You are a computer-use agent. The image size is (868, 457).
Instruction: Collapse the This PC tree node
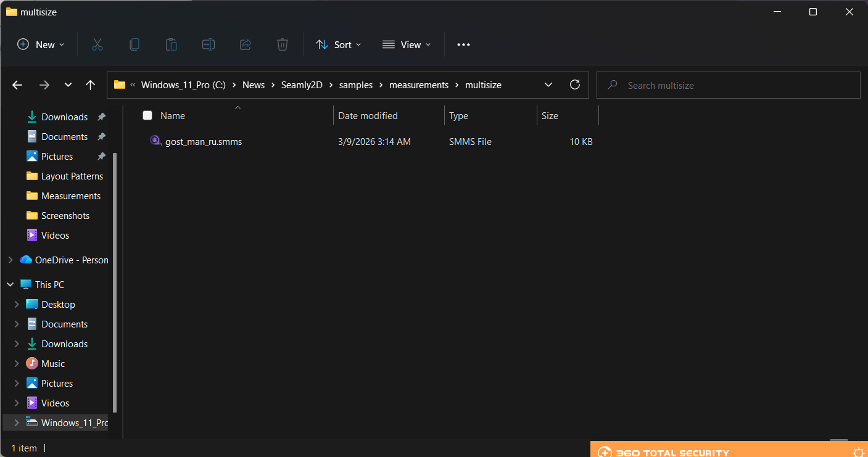[10, 285]
